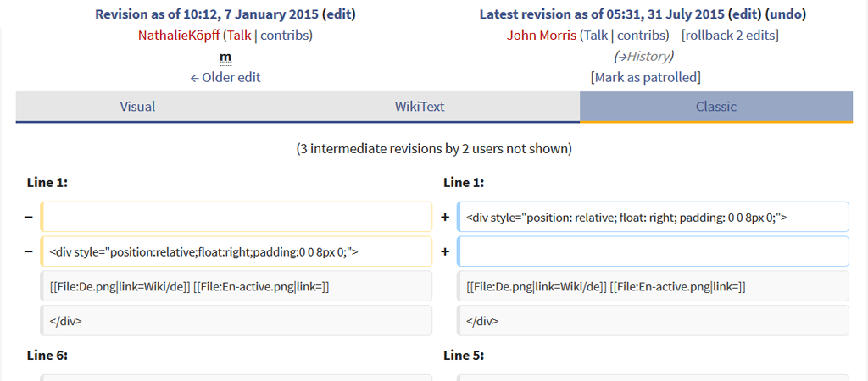Click edit link for January 2015 revision
The image size is (868, 381).
[x=339, y=14]
